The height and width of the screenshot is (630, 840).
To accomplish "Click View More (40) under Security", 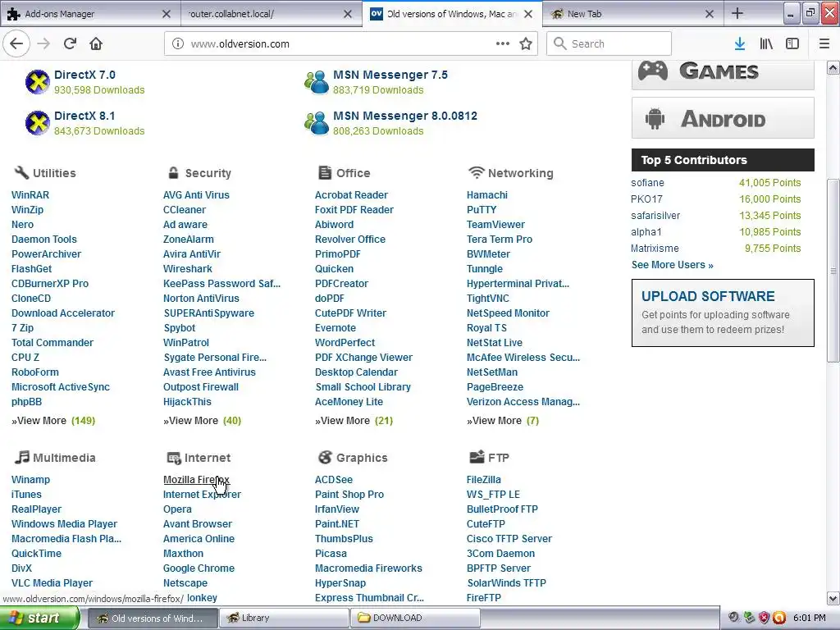I will 202,421.
